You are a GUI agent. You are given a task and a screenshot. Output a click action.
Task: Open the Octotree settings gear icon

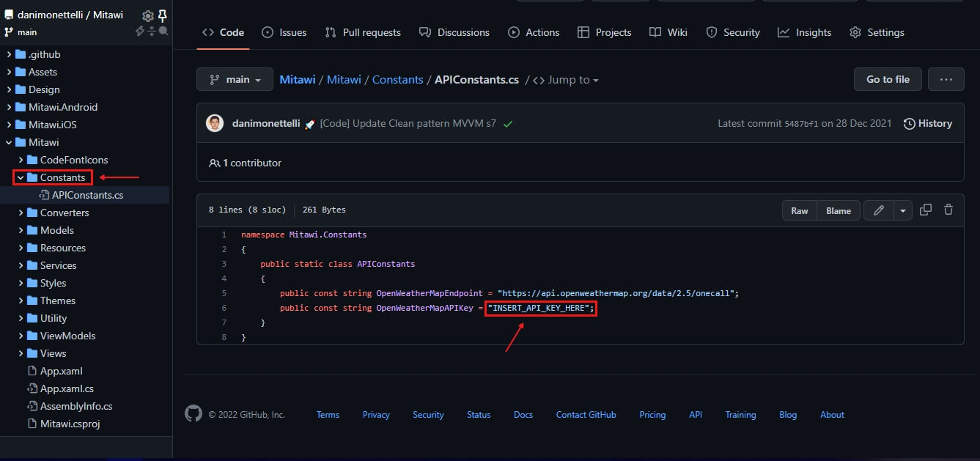coord(148,15)
